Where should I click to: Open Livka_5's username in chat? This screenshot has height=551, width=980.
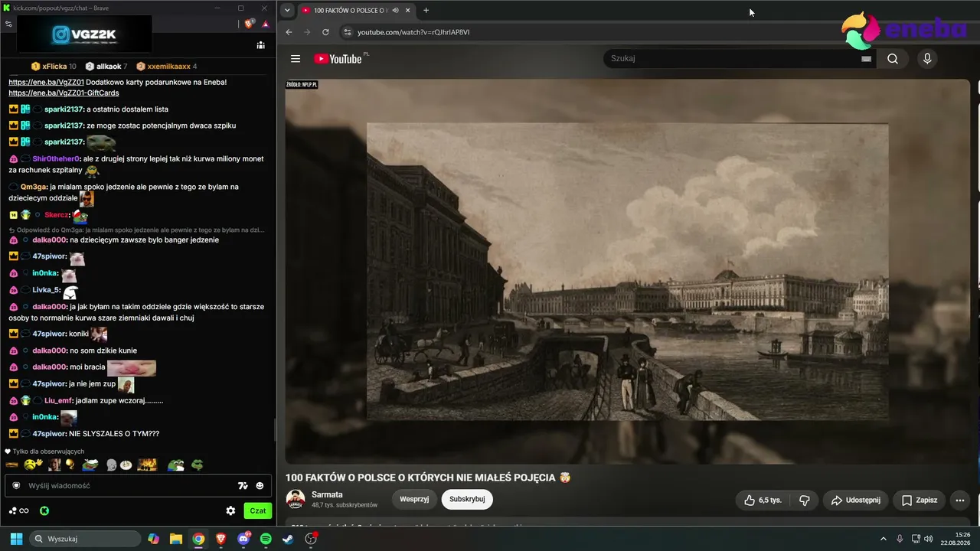pos(46,290)
